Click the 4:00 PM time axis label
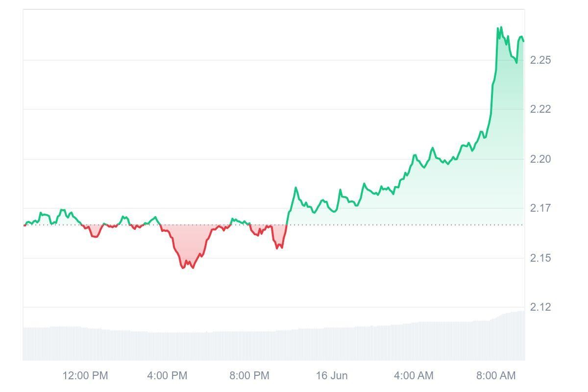The height and width of the screenshot is (392, 588). [x=167, y=376]
